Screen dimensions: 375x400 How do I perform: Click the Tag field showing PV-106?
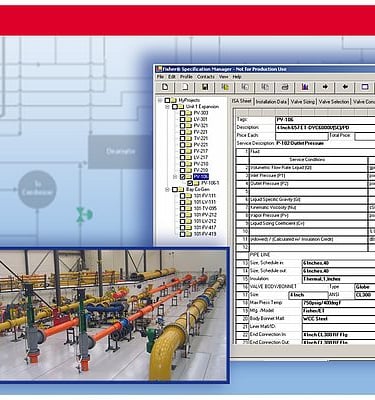coord(325,120)
